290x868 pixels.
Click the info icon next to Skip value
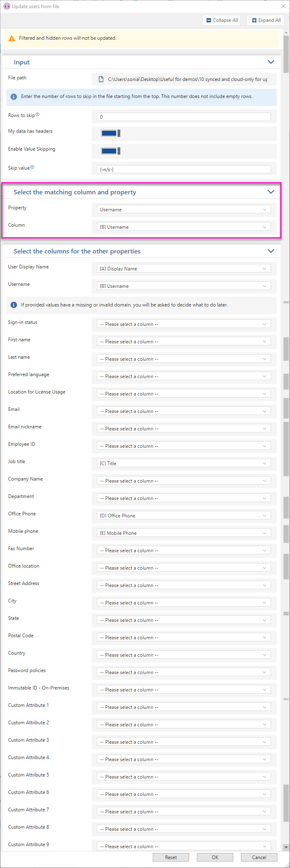(x=32, y=167)
